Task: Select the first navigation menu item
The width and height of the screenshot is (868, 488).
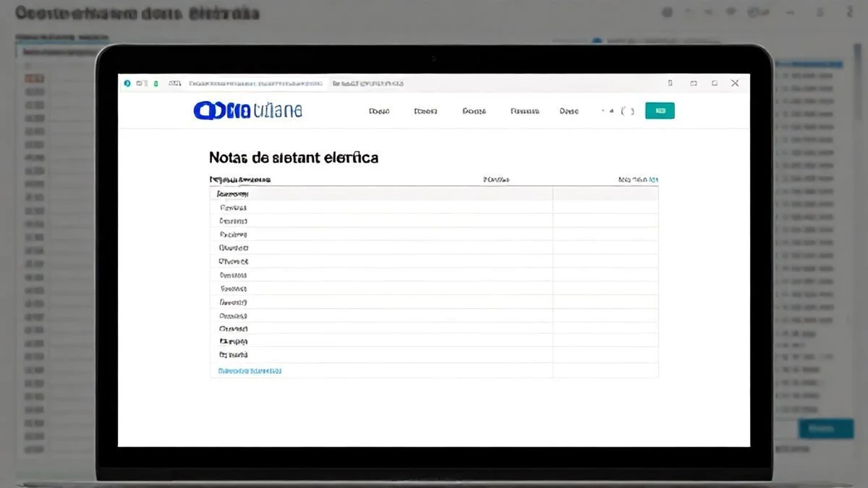Action: (378, 111)
